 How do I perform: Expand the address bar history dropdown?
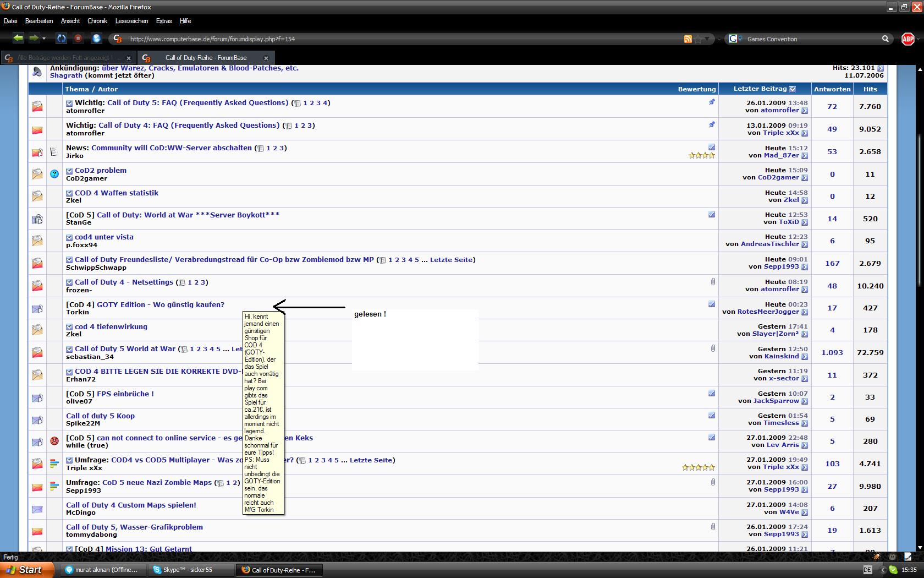tap(708, 39)
